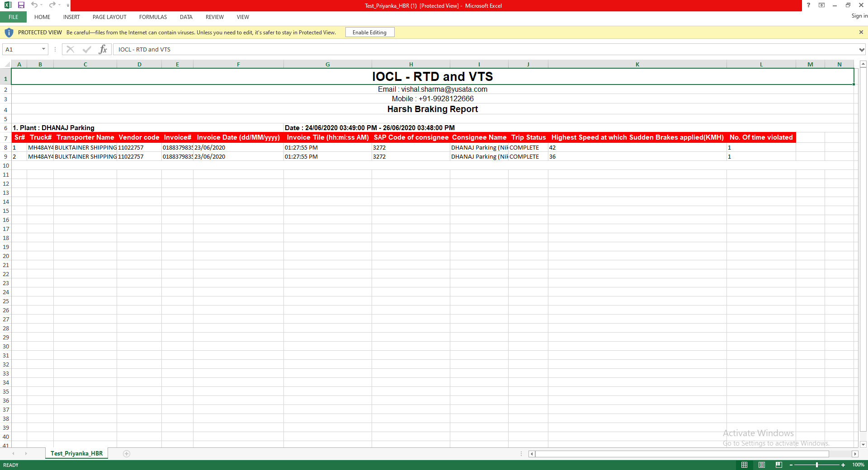Image resolution: width=868 pixels, height=470 pixels.
Task: Click the previous sheet navigation arrow
Action: [13, 453]
